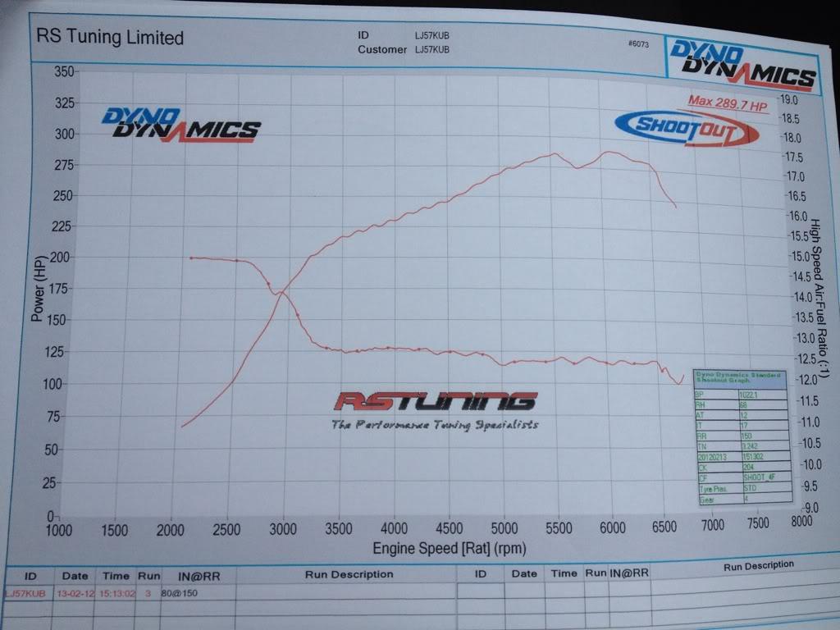
Task: Click the 8000 rpm tick label
Action: point(801,521)
